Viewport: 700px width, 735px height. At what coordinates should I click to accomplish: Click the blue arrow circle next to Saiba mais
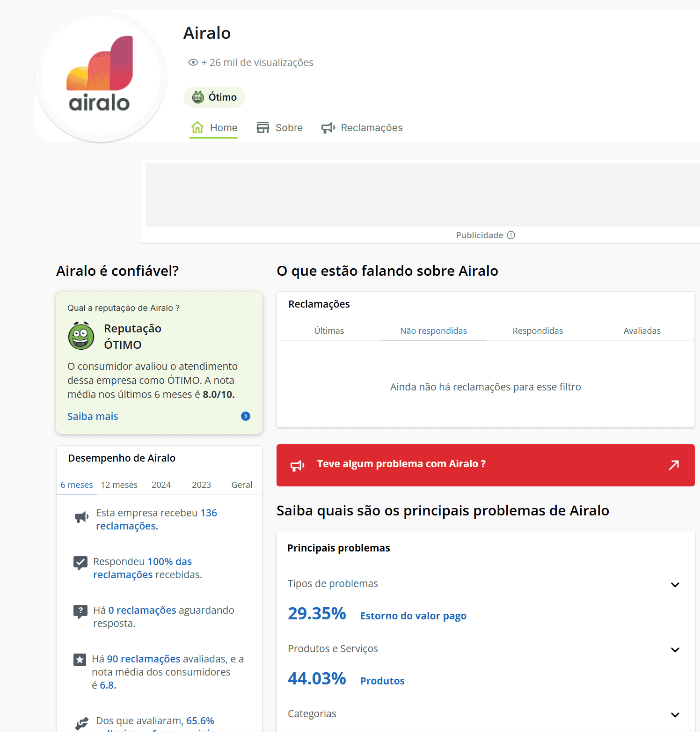click(x=246, y=416)
